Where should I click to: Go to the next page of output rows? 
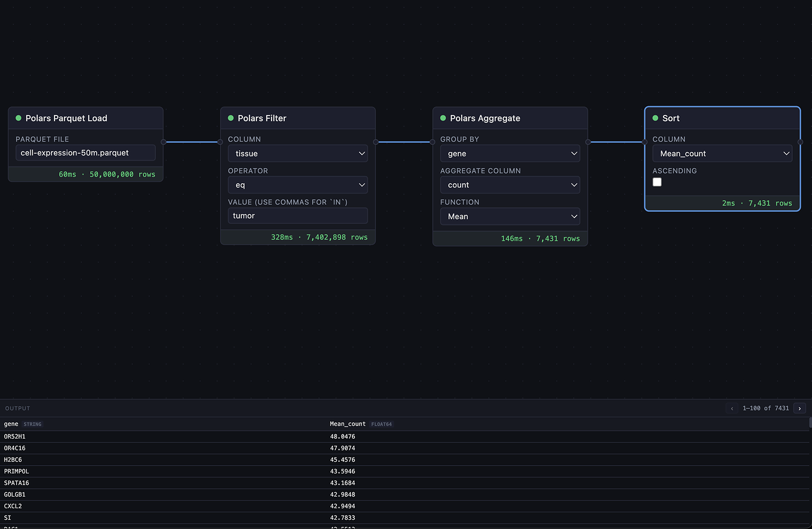(x=800, y=408)
